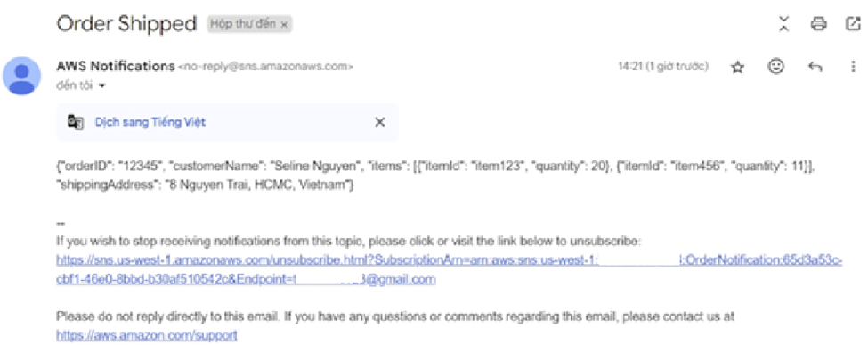Click the translate icon in the banner
This screenshot has width=868, height=345.
[x=76, y=122]
